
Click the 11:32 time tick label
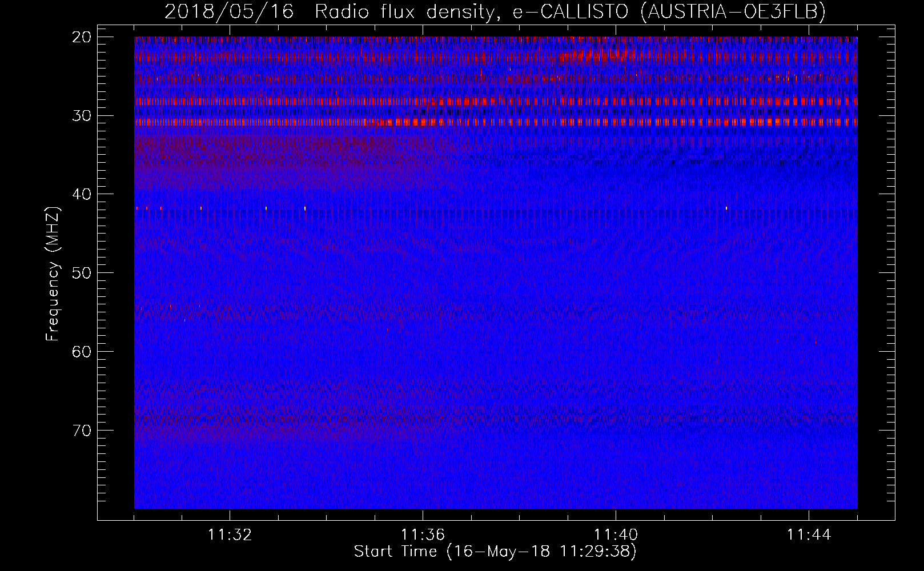[x=230, y=535]
